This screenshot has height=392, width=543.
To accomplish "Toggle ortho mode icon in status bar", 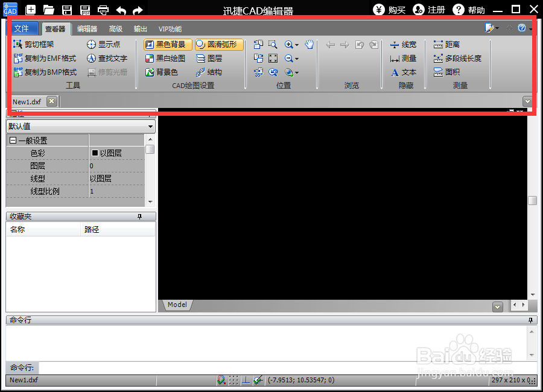I will click(246, 380).
